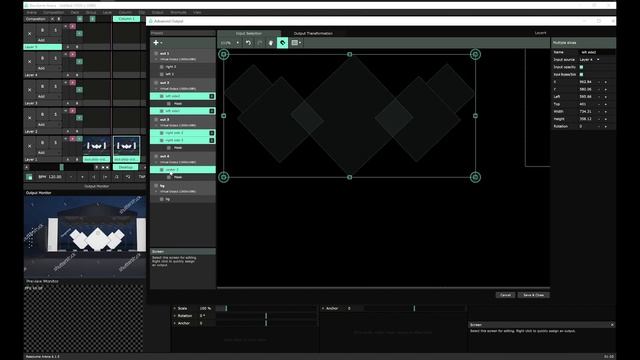This screenshot has height=360, width=640.
Task: Click the BPM 120.00 value field
Action: [x=55, y=177]
